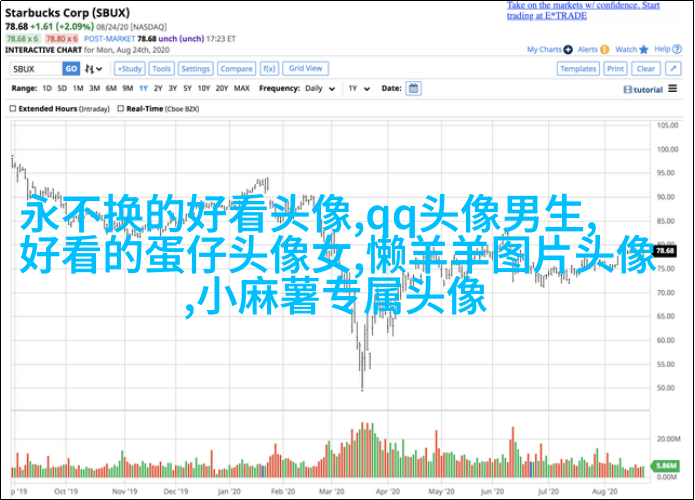
Task: Click the 78.68 current price marker
Action: pos(664,251)
